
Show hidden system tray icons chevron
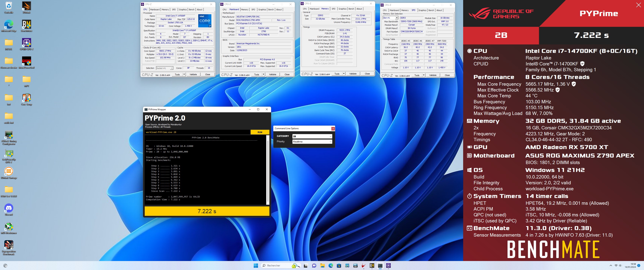coord(611,265)
